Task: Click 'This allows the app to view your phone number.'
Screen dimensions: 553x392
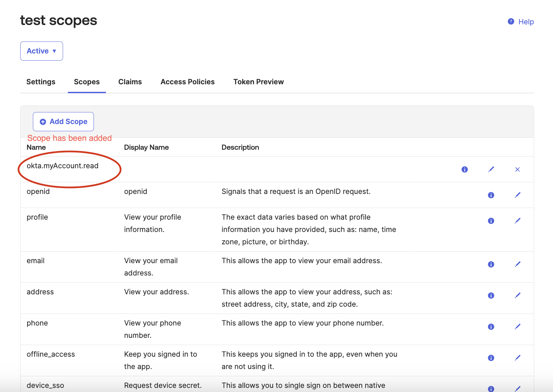Action: [303, 323]
